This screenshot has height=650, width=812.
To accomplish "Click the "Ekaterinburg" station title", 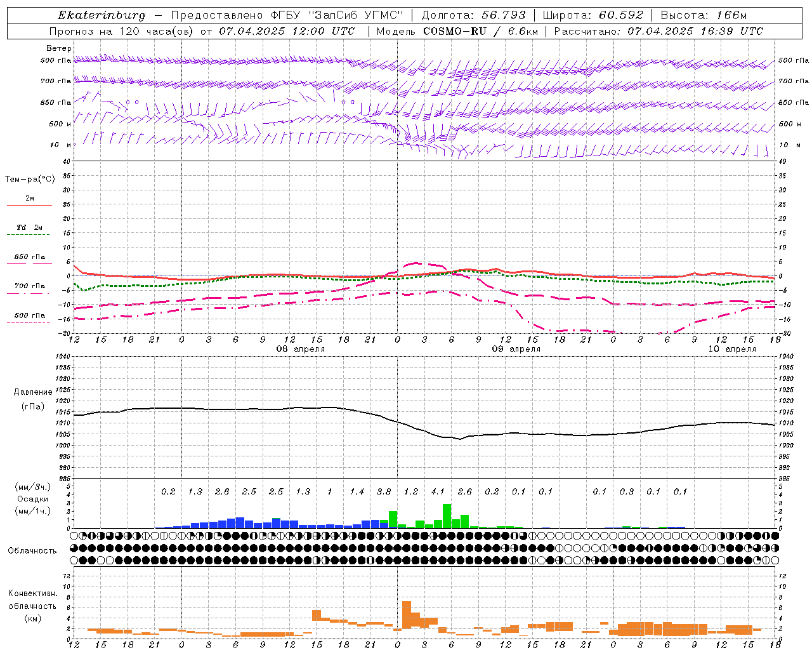I will tap(101, 15).
